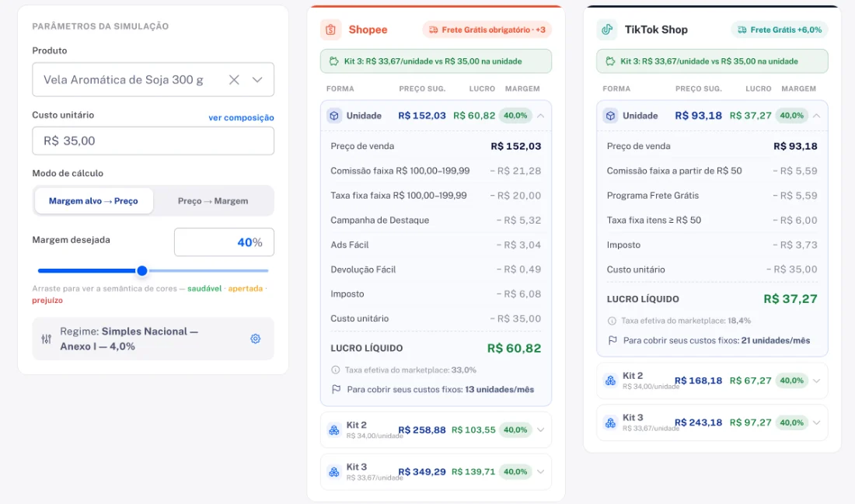The height and width of the screenshot is (504, 855).
Task: Click the cube icon beside TikTok Unidade
Action: (x=610, y=116)
